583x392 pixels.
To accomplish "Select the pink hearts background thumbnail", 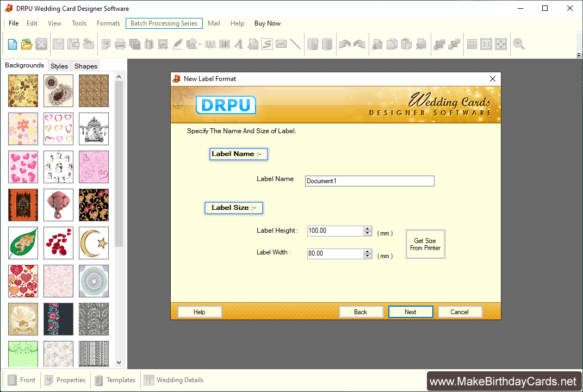I will (23, 167).
